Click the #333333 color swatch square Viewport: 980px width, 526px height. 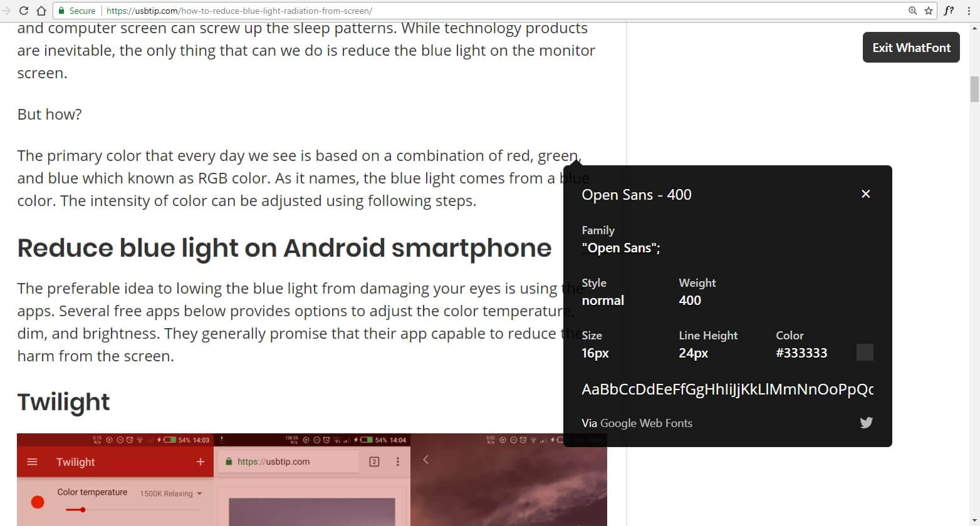pos(865,353)
